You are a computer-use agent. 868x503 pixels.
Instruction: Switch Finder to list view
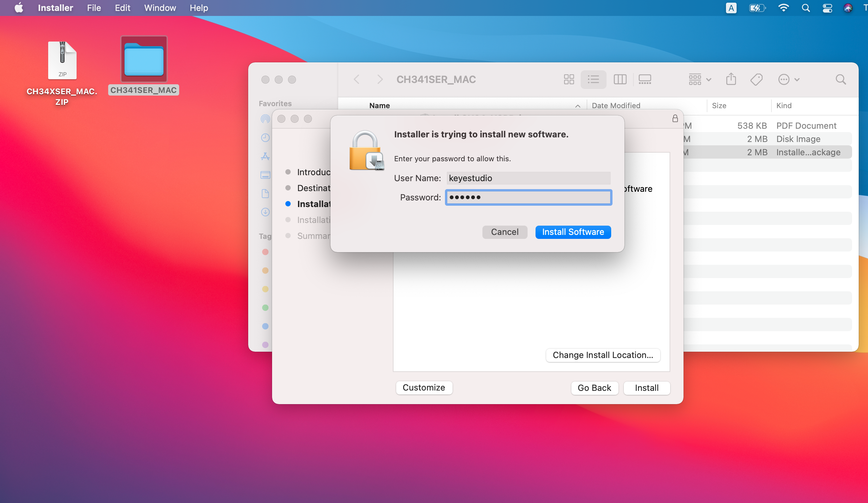[x=593, y=80]
